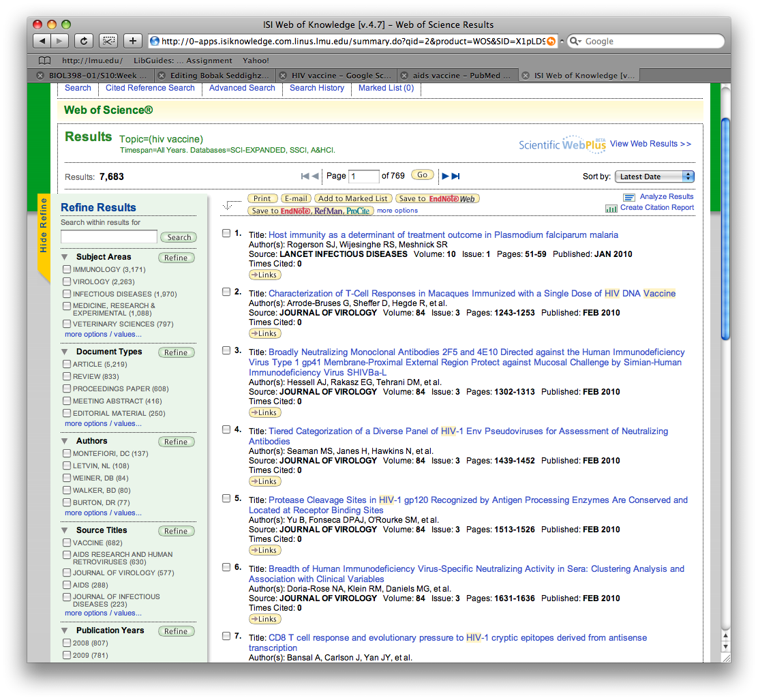This screenshot has width=758, height=700.
Task: Select the checkbox for result 2
Action: tap(226, 292)
